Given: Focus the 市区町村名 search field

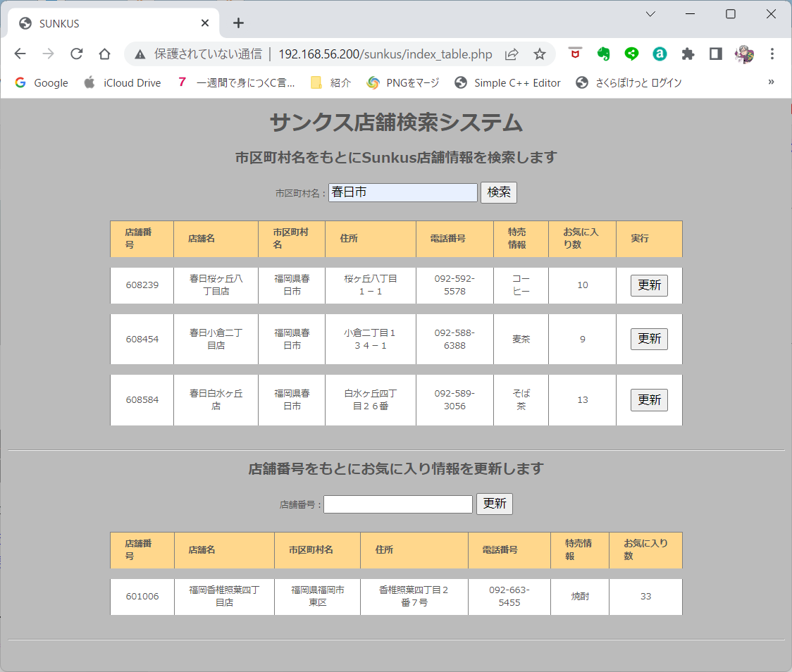Looking at the screenshot, I should click(403, 192).
